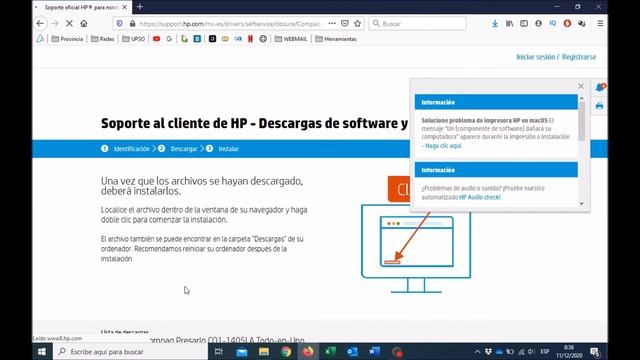
Task: Click the HP support URL address bar
Action: click(229, 24)
